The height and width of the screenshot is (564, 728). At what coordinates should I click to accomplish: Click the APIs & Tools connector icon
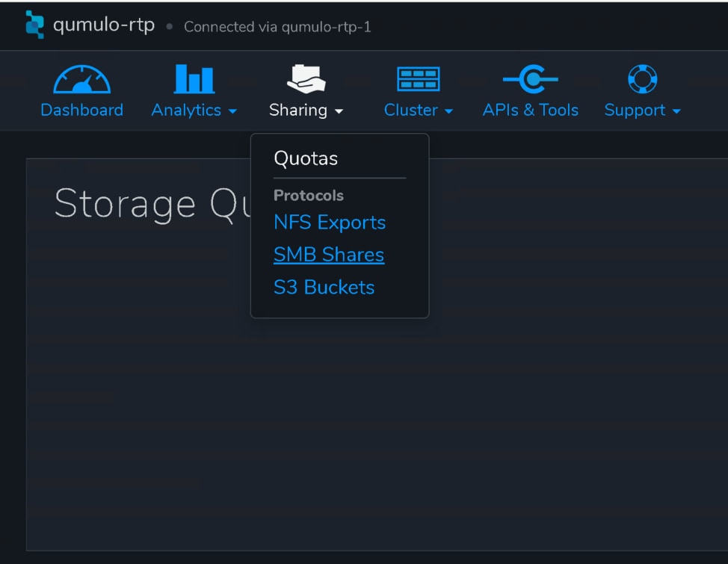(x=531, y=79)
